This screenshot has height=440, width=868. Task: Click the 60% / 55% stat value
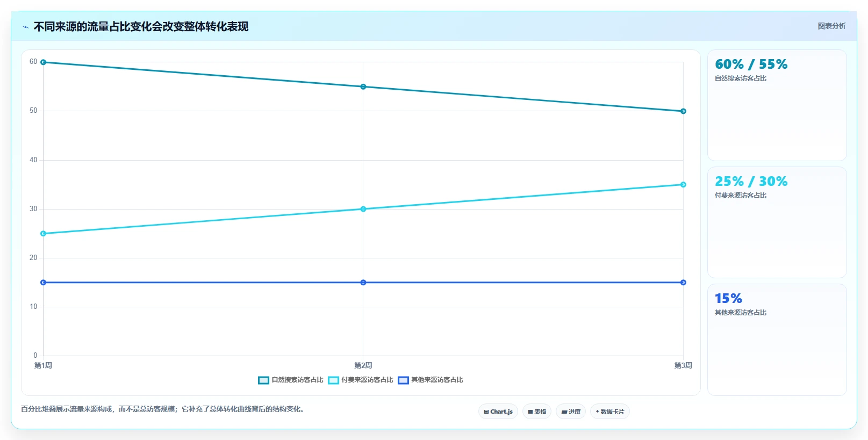751,64
